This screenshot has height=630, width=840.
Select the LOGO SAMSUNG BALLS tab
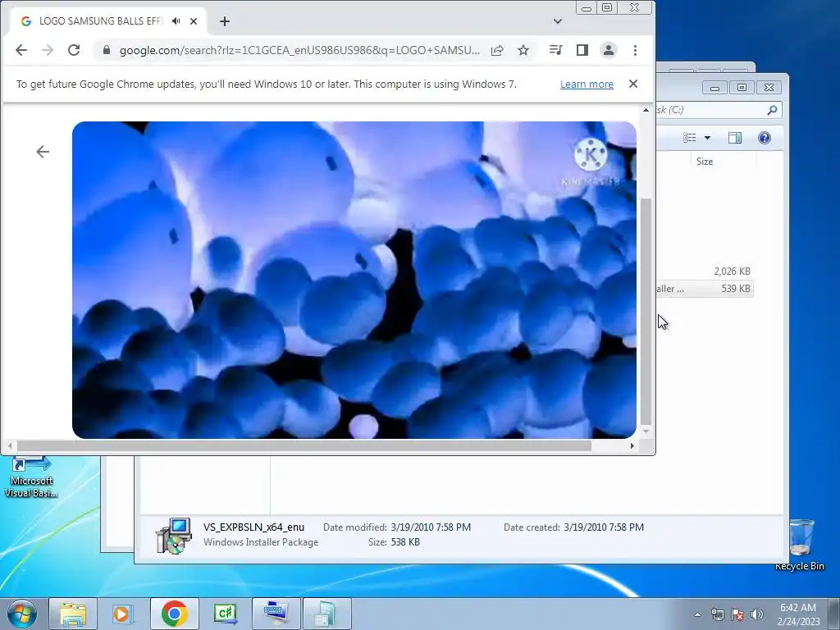coord(101,21)
